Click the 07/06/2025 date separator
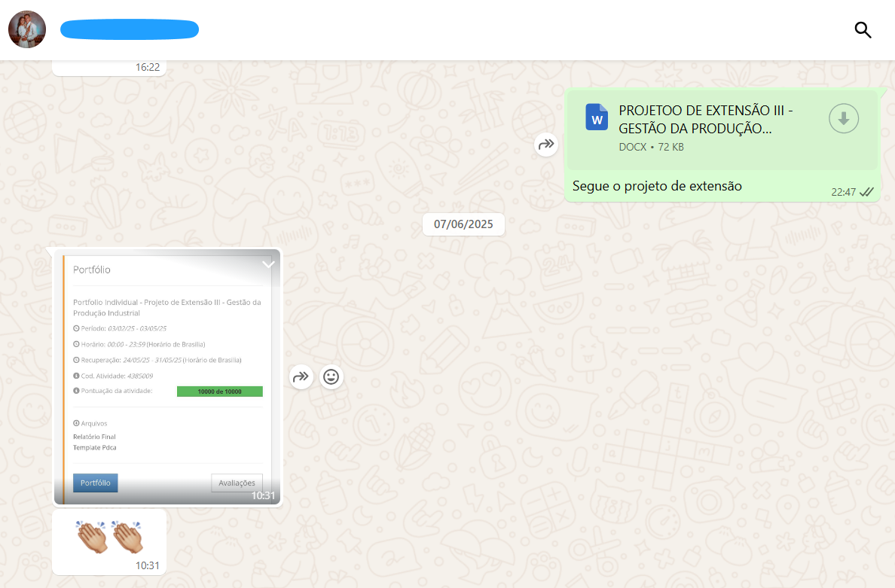The image size is (895, 588). click(463, 224)
